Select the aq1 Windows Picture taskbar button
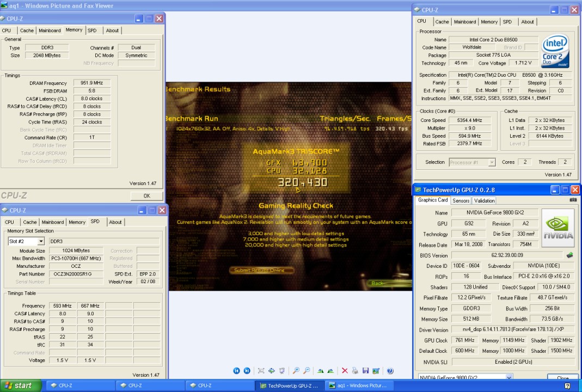This screenshot has height=392, width=582. point(358,385)
